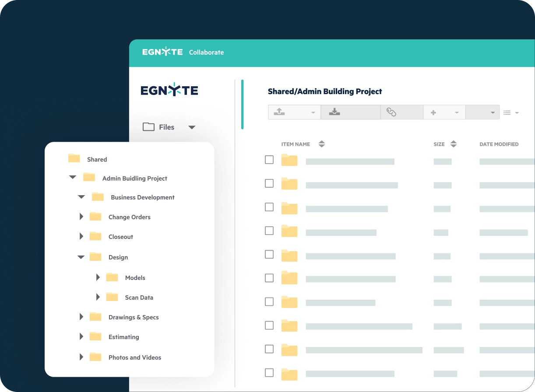The height and width of the screenshot is (392, 535).
Task: Click the Files folder icon in the sidebar
Action: 149,127
